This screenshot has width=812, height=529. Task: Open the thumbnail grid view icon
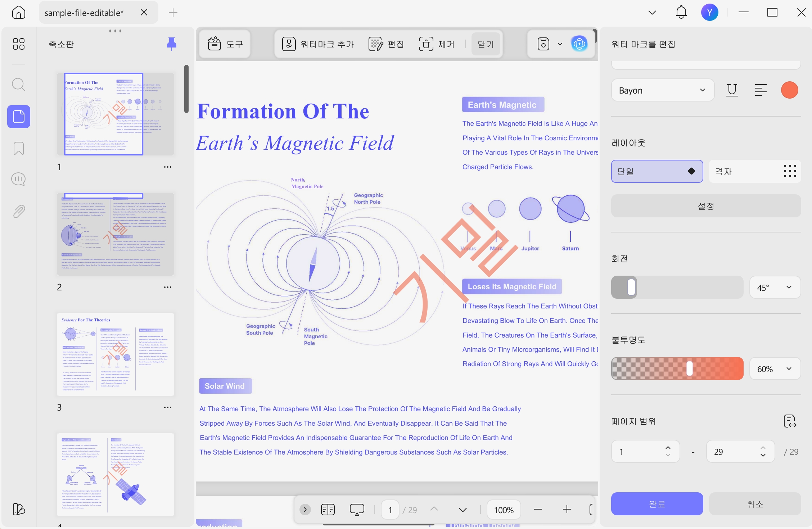click(18, 44)
